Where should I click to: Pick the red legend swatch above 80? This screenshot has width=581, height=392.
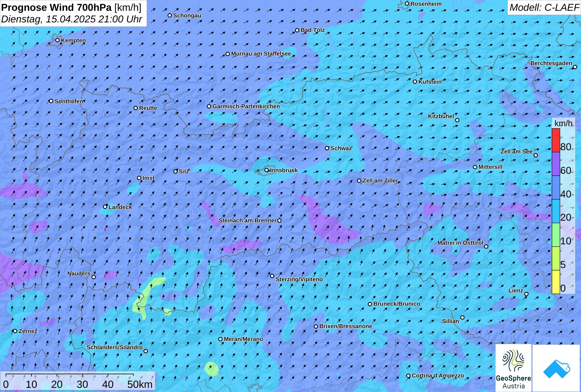click(556, 140)
